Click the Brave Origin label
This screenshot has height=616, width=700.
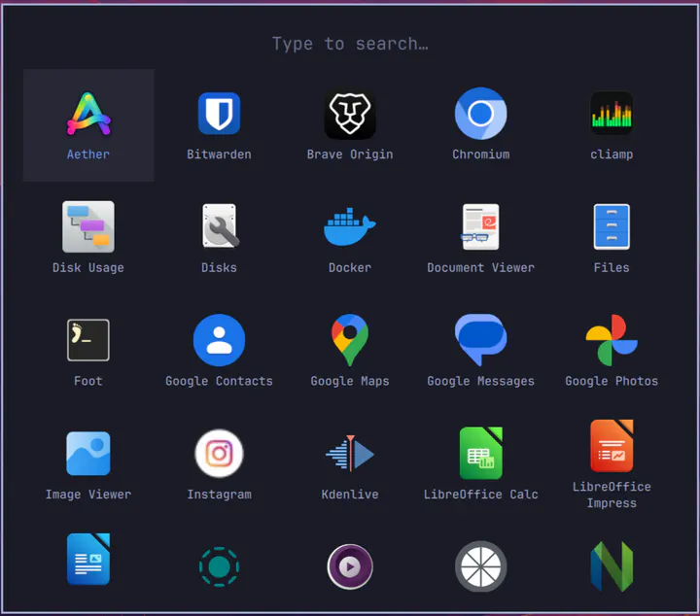(x=350, y=154)
